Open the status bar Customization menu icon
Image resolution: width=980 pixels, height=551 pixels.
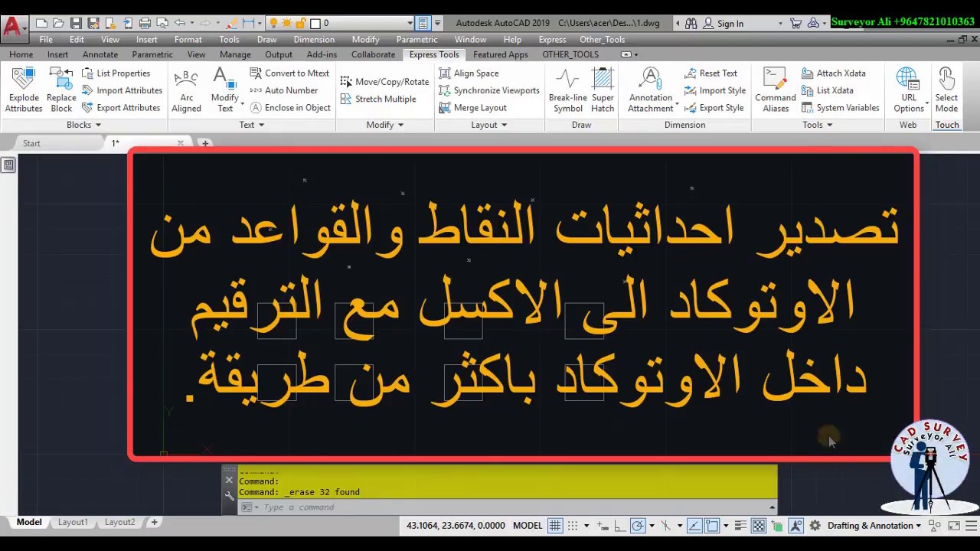coord(971,526)
